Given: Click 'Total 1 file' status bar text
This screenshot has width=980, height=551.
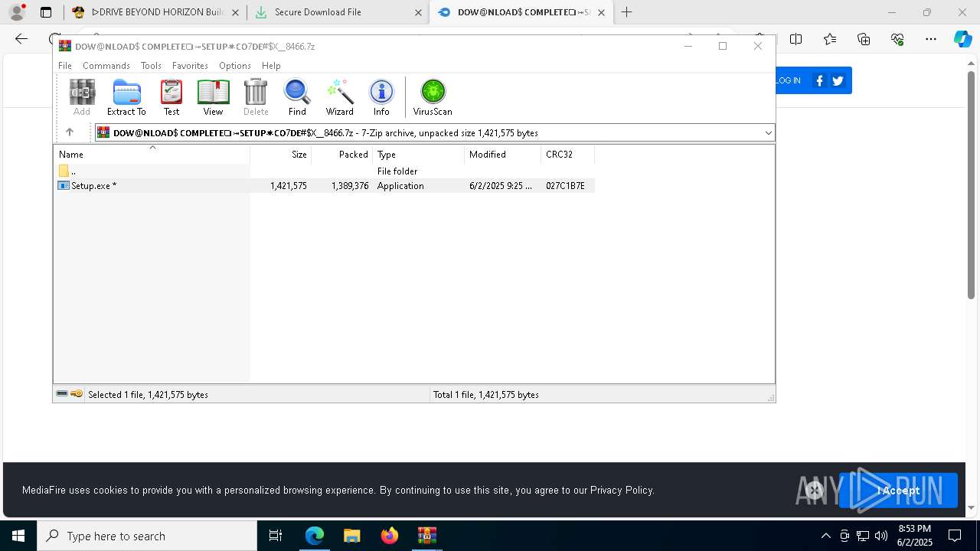Looking at the screenshot, I should (486, 395).
